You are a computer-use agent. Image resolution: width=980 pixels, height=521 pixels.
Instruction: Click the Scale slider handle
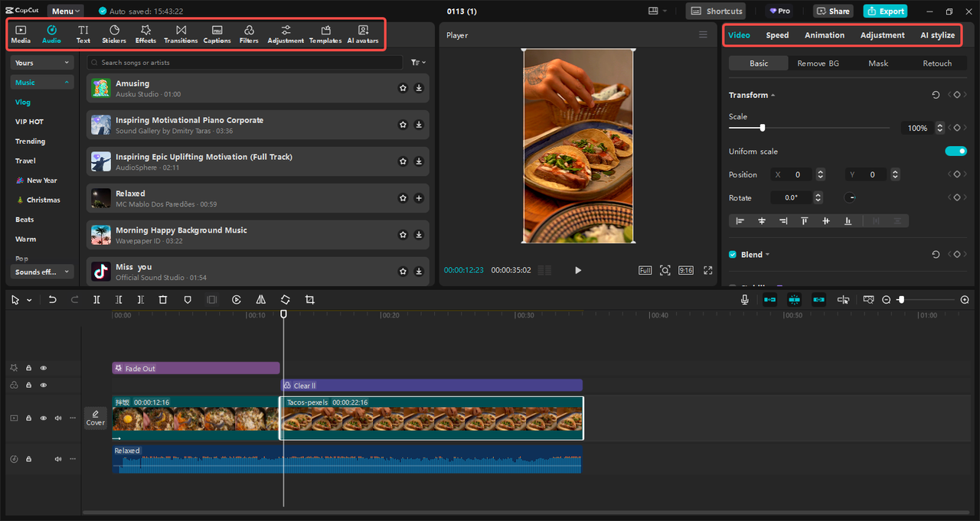[762, 128]
